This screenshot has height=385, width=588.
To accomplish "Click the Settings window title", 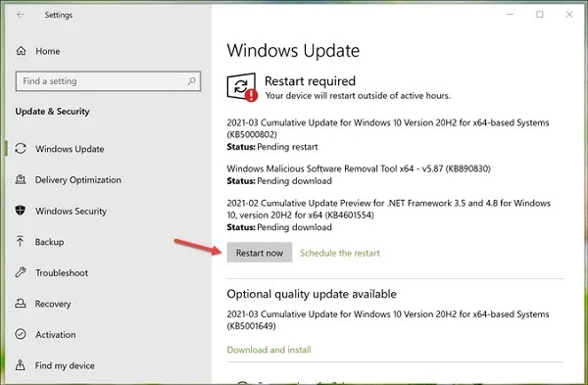I will tap(59, 15).
